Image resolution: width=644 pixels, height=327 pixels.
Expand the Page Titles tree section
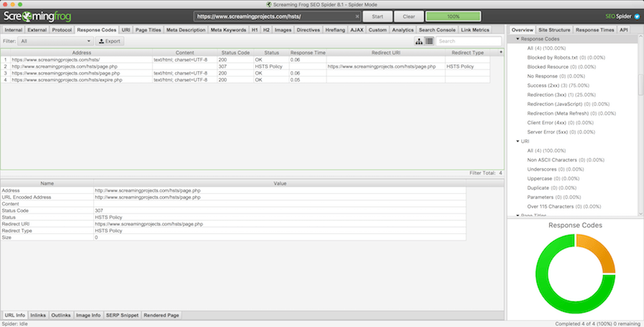517,215
